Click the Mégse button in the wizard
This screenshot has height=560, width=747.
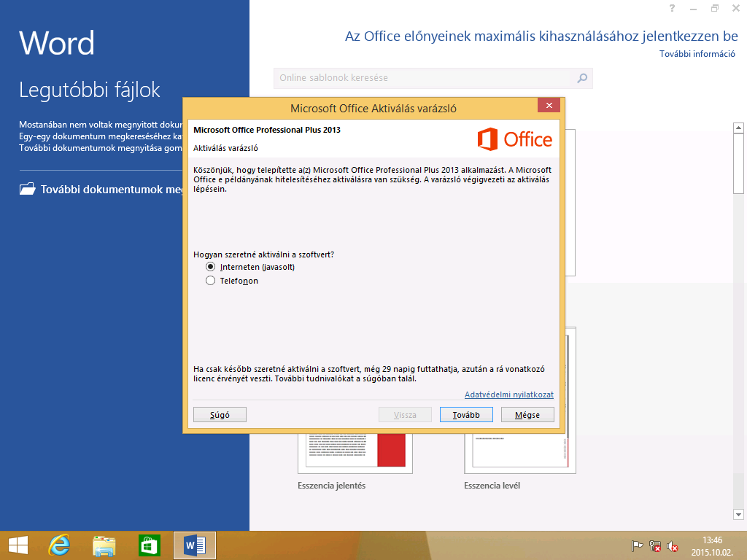(527, 415)
